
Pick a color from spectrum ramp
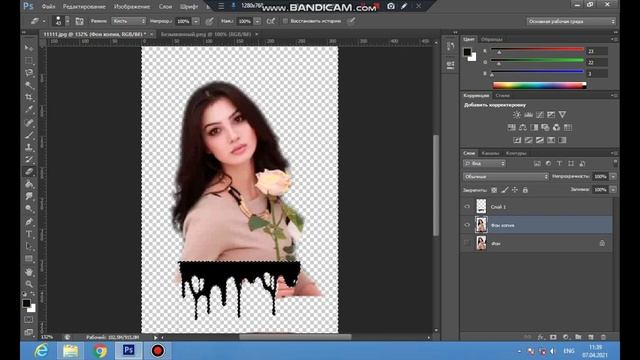coord(539,85)
